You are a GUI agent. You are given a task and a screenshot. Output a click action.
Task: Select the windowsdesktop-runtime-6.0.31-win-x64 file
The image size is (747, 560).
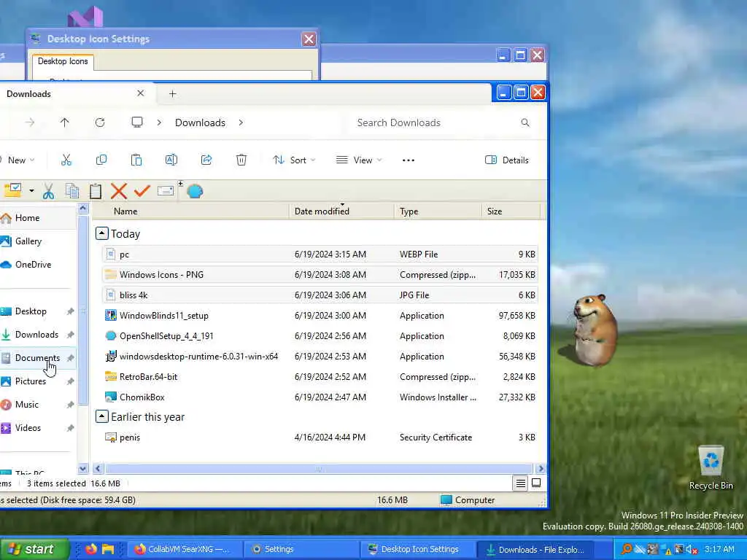(x=320, y=356)
